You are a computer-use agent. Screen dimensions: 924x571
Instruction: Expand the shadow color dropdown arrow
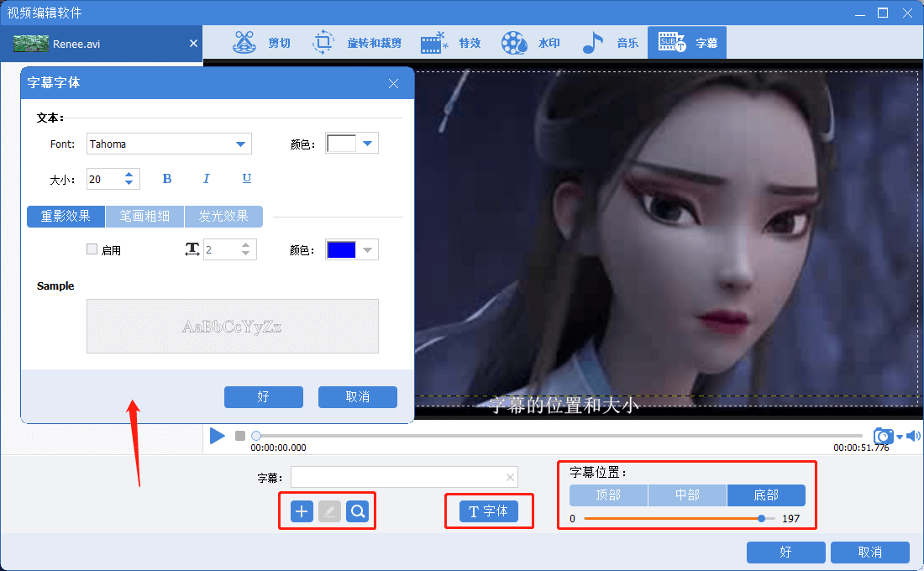pos(368,250)
